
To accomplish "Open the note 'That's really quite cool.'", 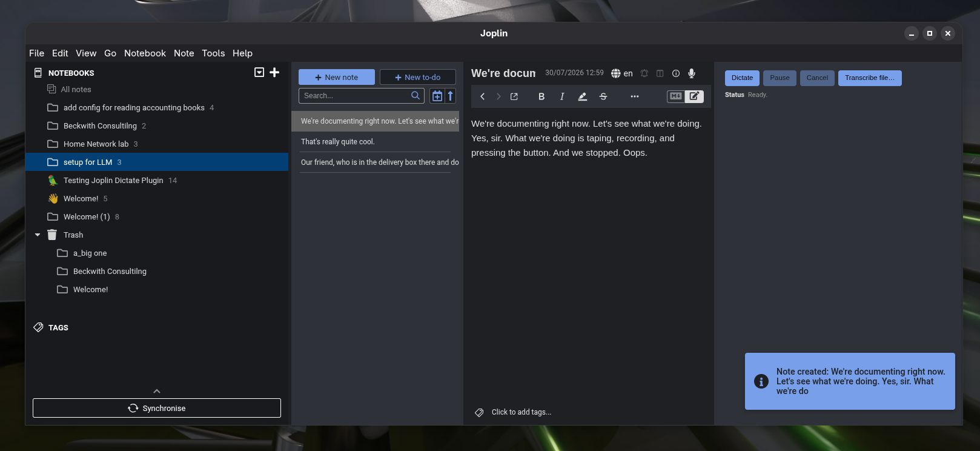I will tap(376, 142).
